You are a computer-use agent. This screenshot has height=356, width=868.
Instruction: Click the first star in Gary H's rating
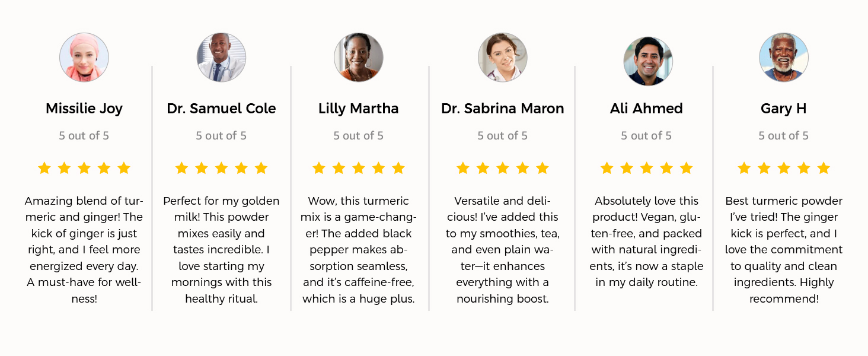click(x=744, y=169)
